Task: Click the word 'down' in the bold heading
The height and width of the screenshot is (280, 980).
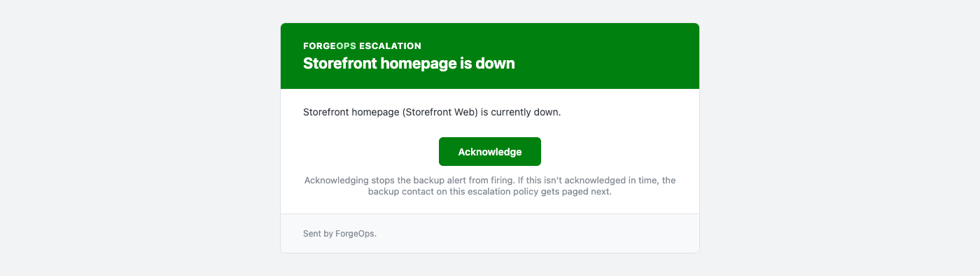Action: click(x=496, y=63)
